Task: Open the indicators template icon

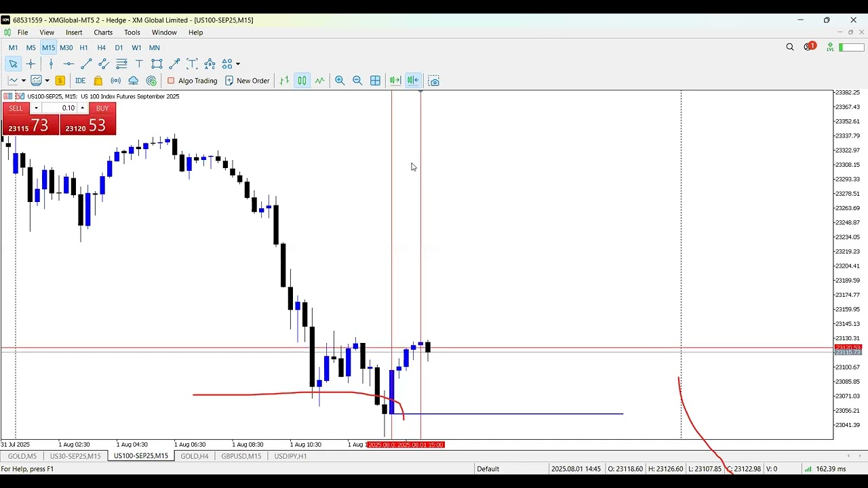Action: point(36,81)
